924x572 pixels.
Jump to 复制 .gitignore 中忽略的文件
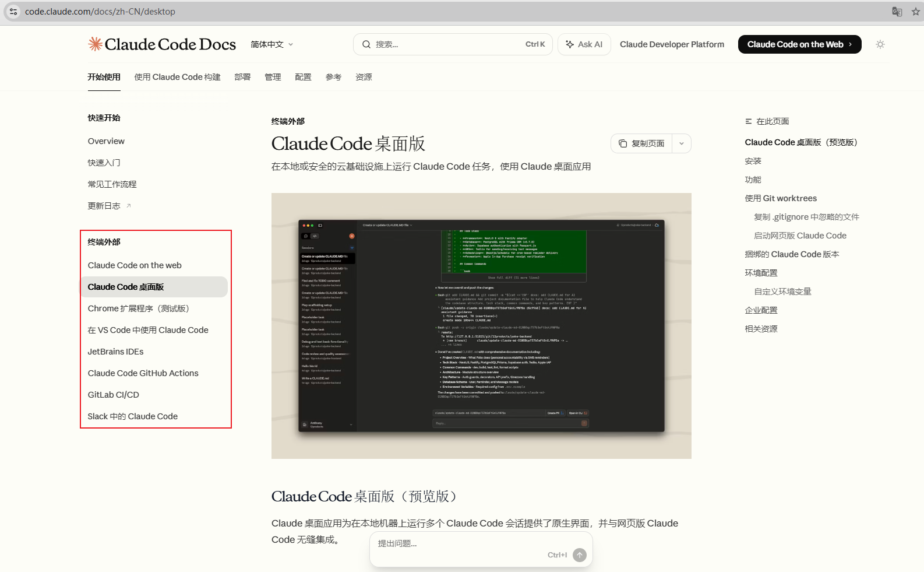[x=807, y=217]
